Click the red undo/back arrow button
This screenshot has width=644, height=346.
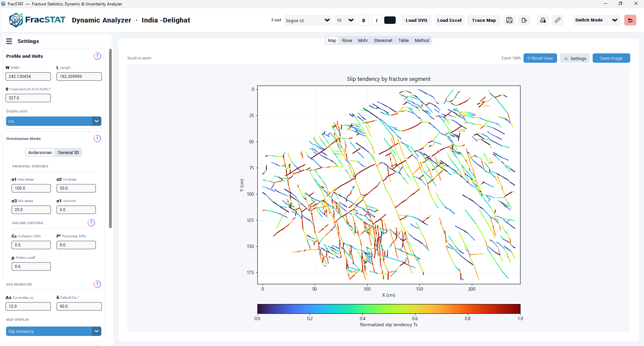[630, 20]
